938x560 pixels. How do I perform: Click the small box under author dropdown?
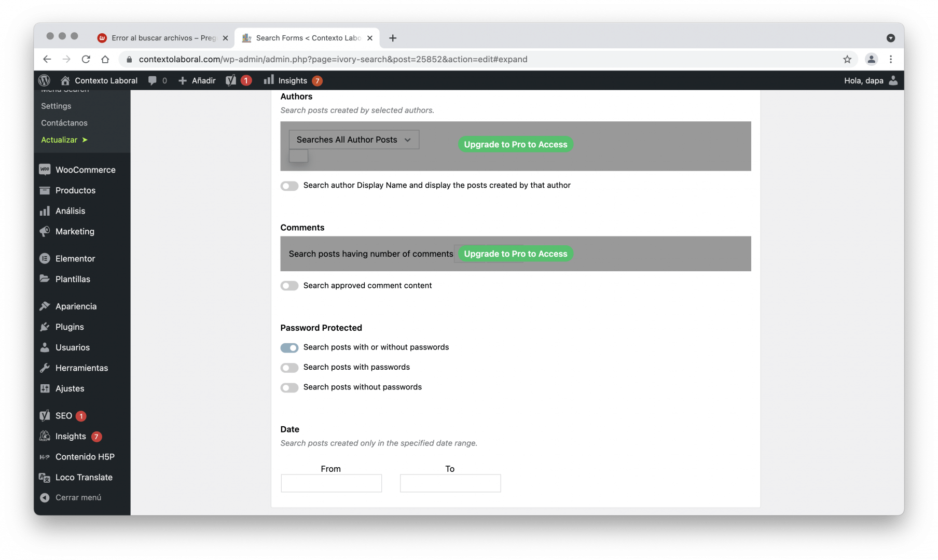pos(298,156)
